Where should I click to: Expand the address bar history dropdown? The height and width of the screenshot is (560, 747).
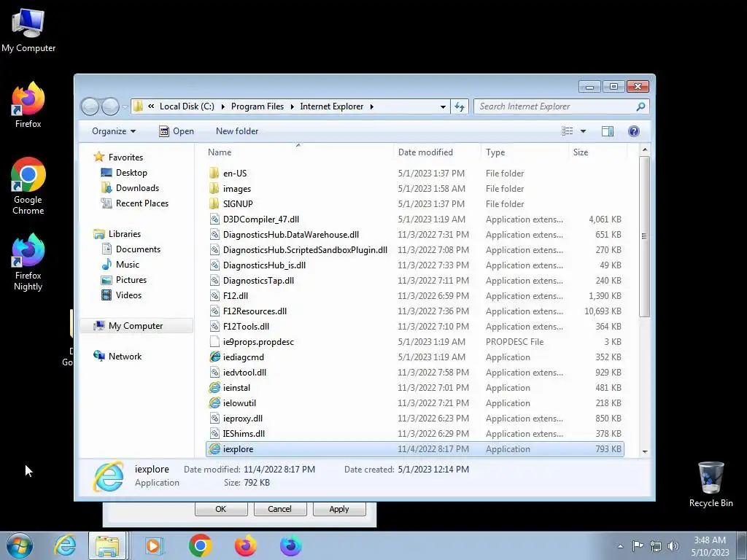[443, 106]
